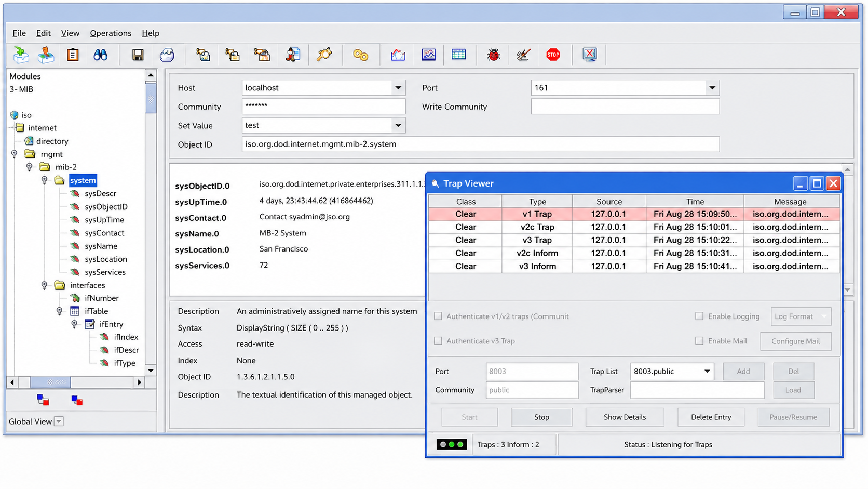Click the monitor with red X icon
868x489 pixels.
tap(590, 55)
